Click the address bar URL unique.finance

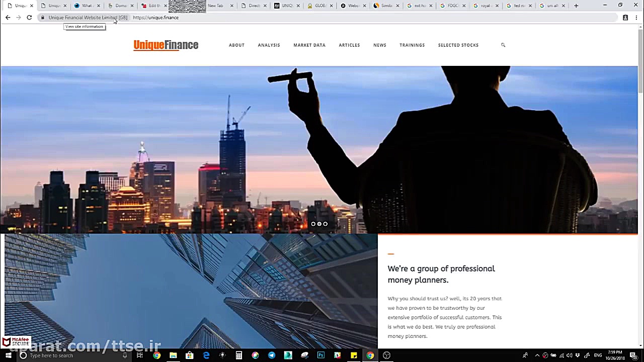coord(155,18)
